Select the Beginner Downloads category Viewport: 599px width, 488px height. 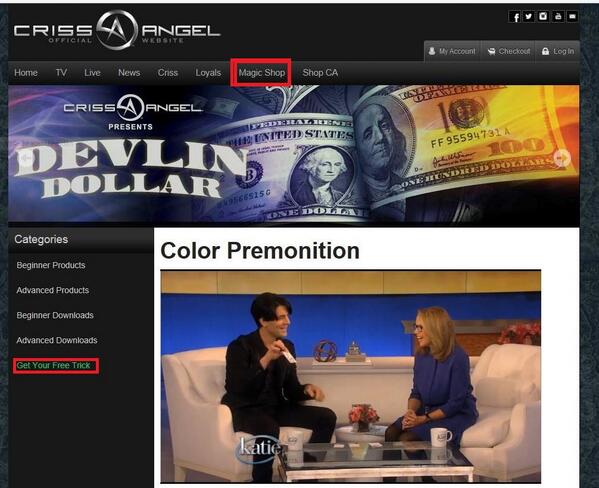pyautogui.click(x=55, y=315)
